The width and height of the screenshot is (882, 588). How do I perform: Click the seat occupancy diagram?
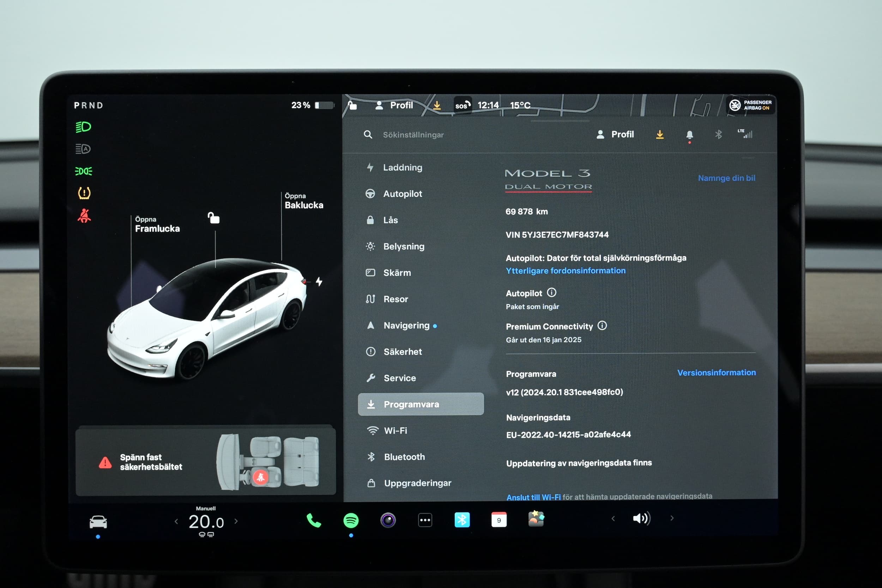[268, 462]
